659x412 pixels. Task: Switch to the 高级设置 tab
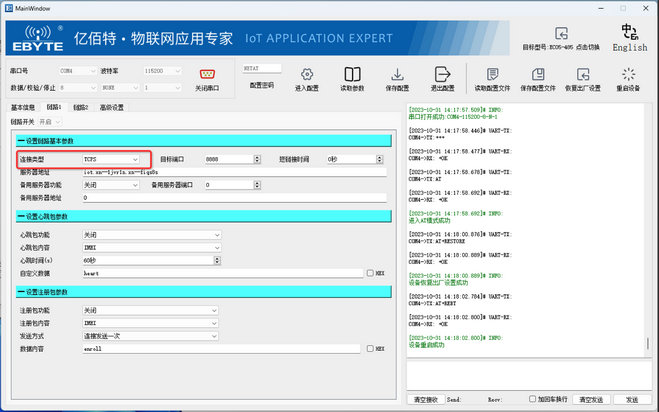pos(113,107)
